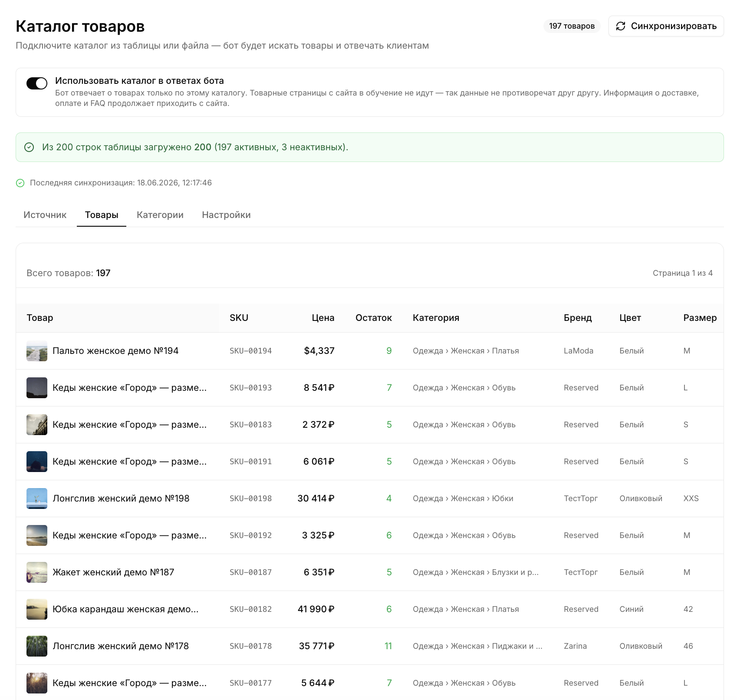Click the Остаток column header
737x700 pixels.
373,318
